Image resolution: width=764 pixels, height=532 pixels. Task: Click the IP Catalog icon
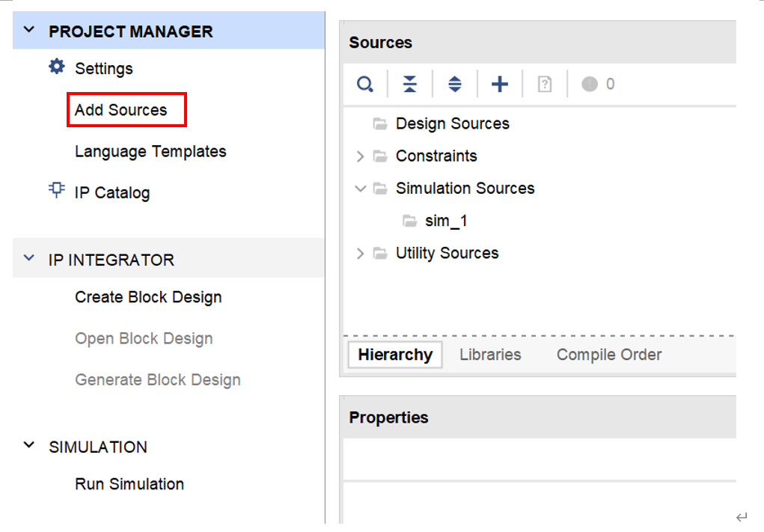(x=57, y=191)
